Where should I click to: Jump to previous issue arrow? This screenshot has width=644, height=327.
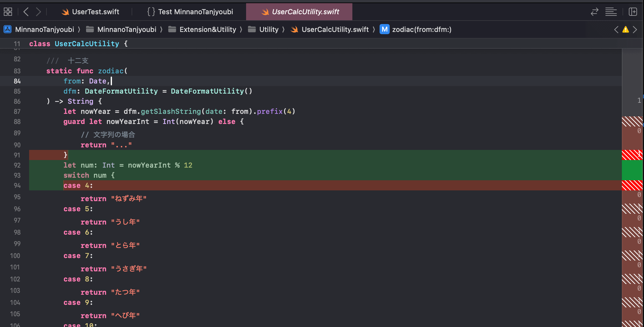point(616,29)
